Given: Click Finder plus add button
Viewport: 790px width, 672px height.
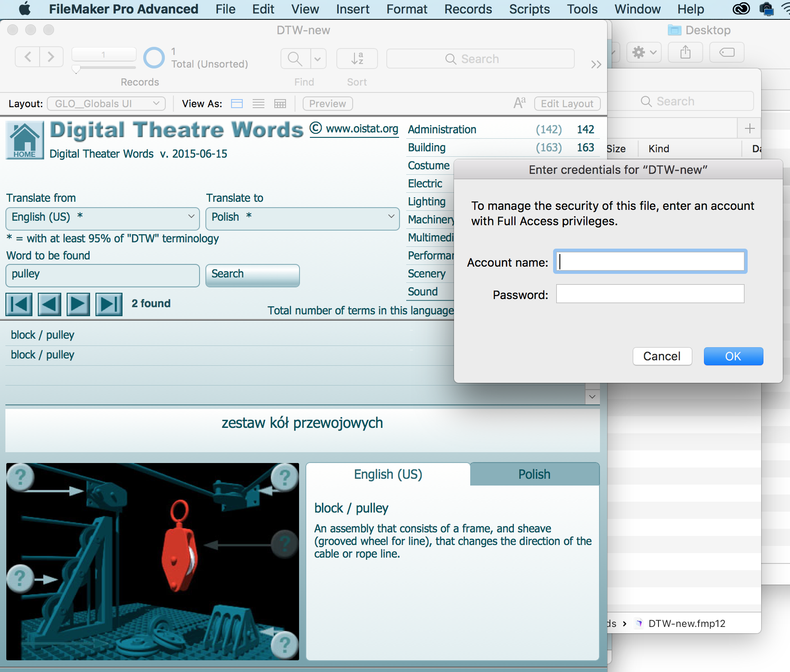Looking at the screenshot, I should (749, 128).
